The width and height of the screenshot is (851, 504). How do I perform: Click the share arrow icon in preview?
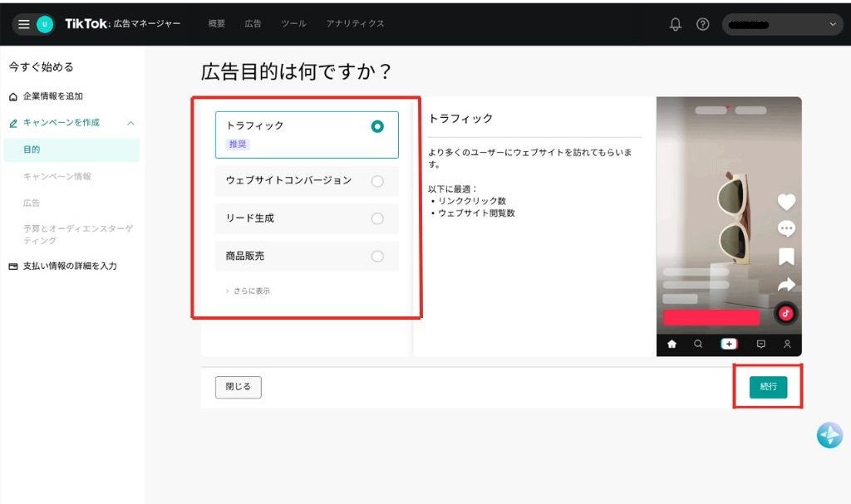786,285
